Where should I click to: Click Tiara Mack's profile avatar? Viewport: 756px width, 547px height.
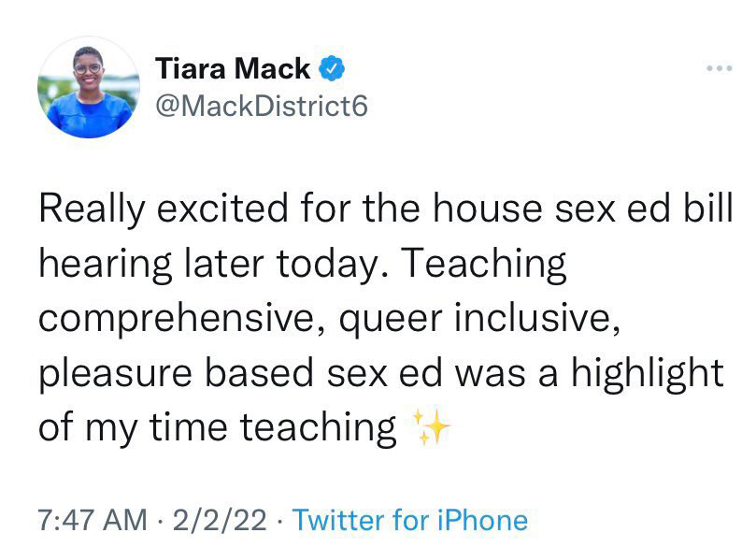coord(89,88)
